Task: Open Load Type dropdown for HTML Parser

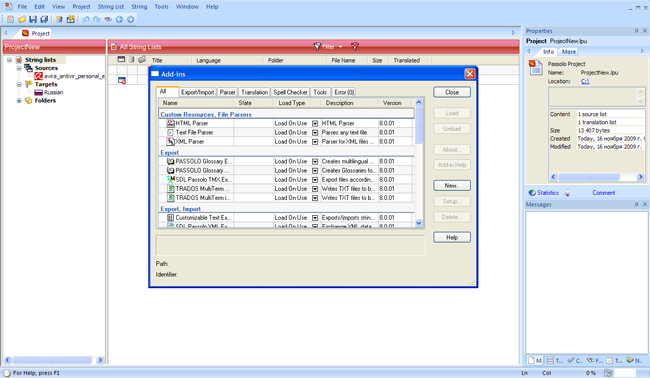Action: 315,124
